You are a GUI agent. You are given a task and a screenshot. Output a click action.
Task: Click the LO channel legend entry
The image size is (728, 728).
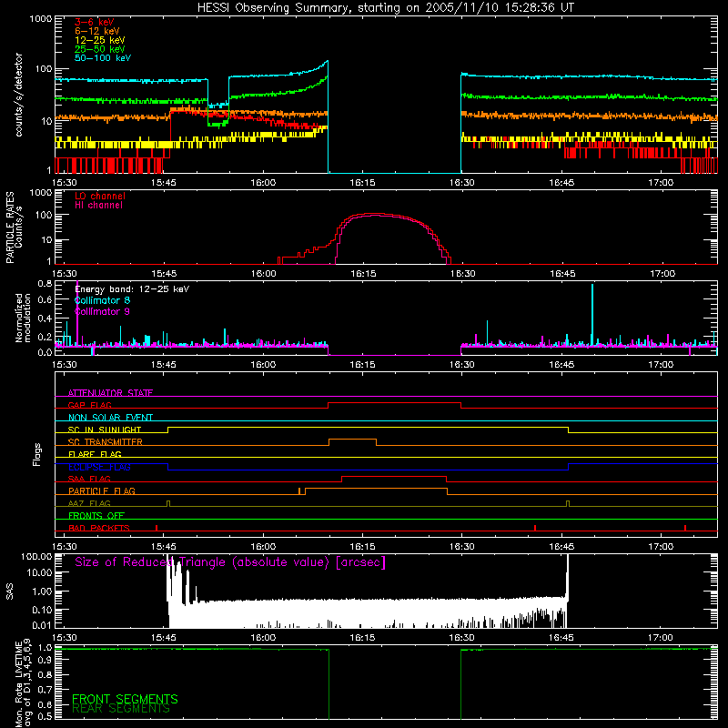click(100, 196)
